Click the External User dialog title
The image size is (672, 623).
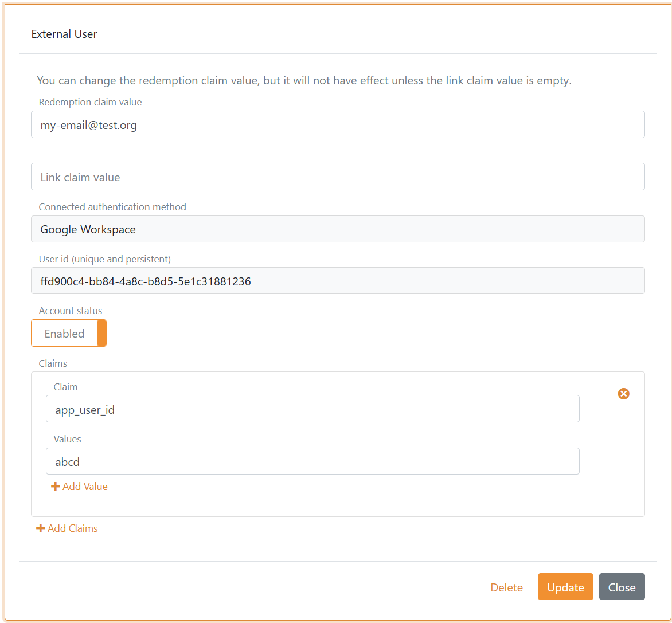(x=64, y=34)
